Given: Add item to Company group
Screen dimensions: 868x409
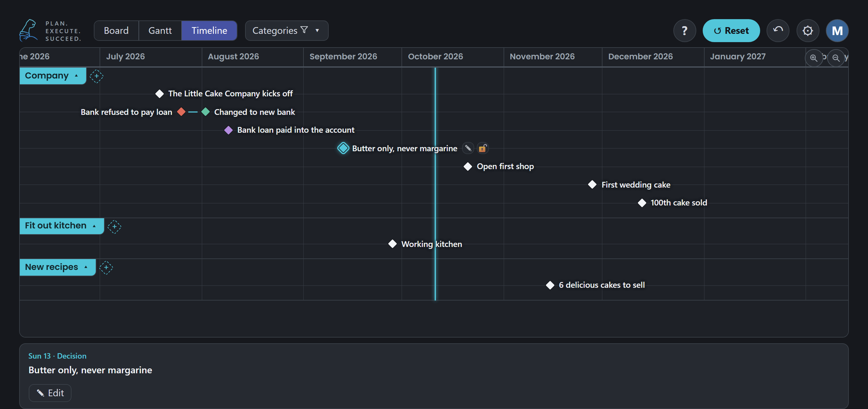Looking at the screenshot, I should [96, 76].
